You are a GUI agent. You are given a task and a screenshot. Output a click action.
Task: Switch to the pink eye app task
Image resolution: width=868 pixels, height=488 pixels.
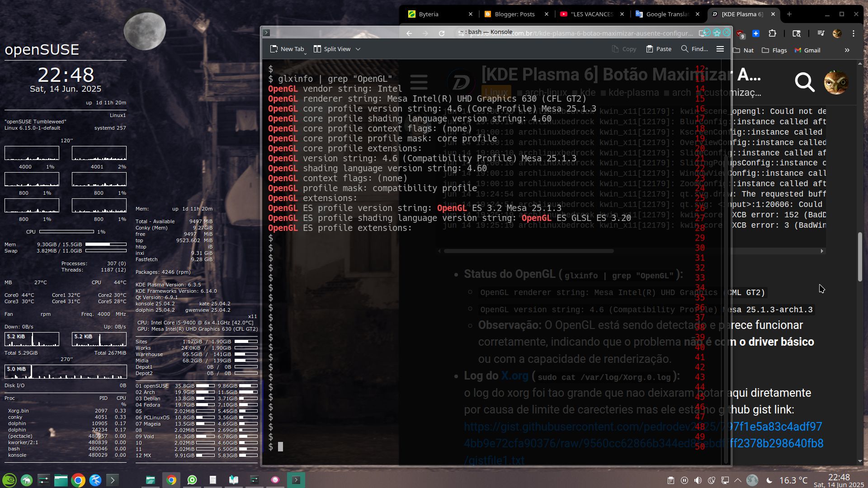click(x=275, y=480)
